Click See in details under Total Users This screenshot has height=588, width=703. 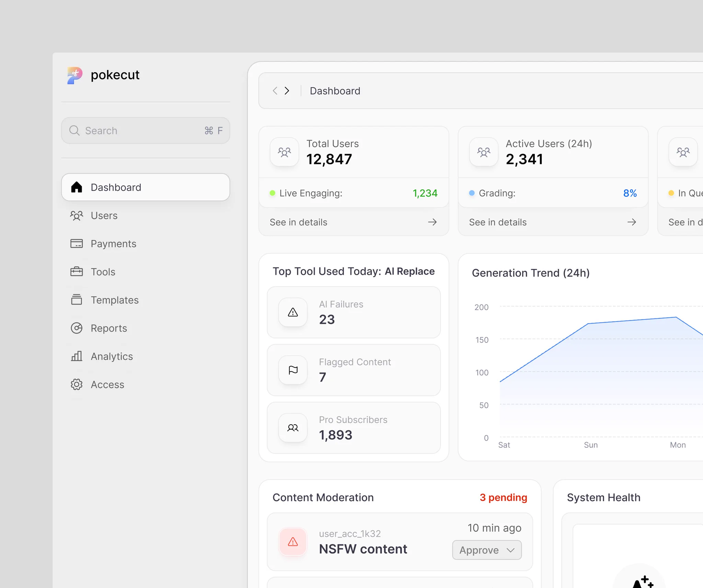tap(298, 222)
